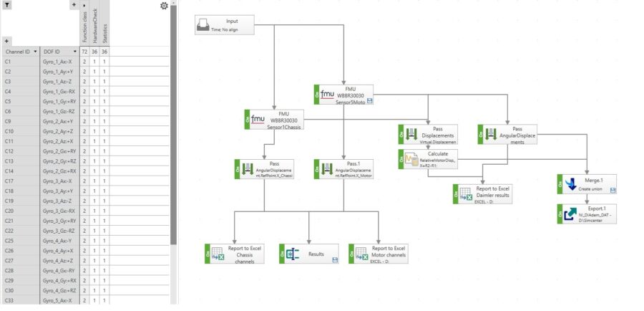Image resolution: width=644 pixels, height=311 pixels.
Task: Select channel row C4
Action: pos(21,91)
